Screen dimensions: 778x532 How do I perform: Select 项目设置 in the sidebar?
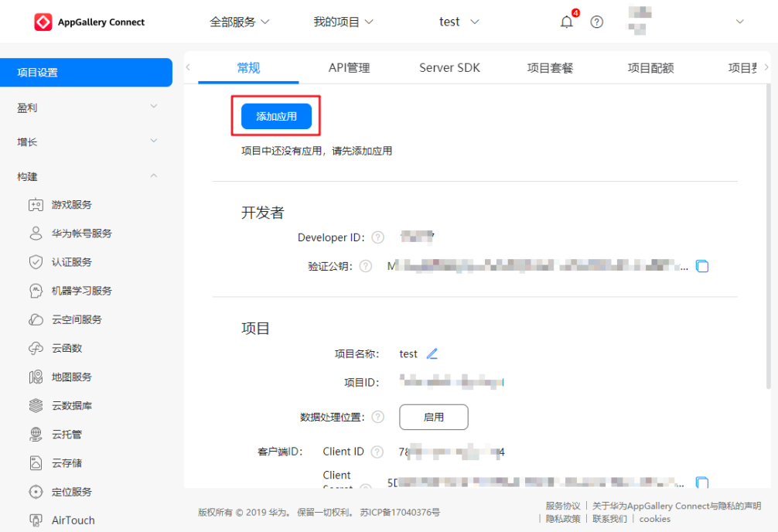click(x=87, y=73)
